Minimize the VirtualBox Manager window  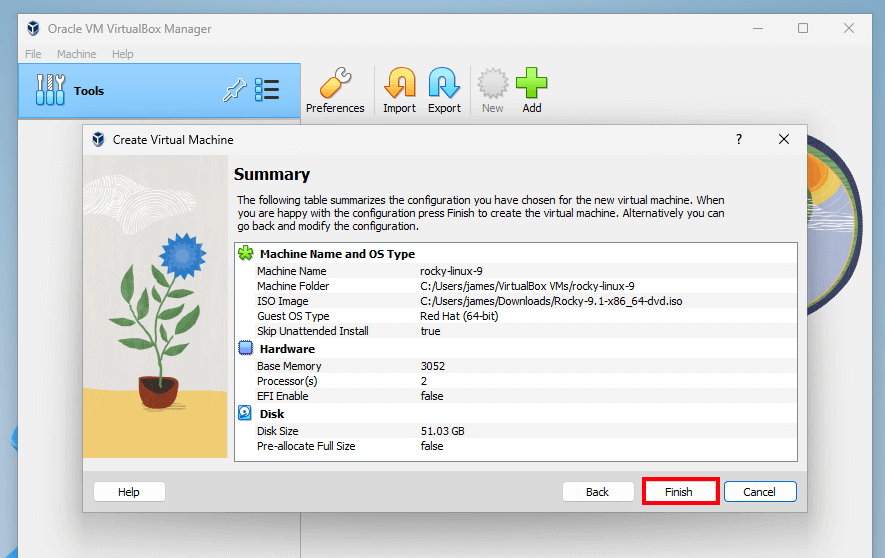coord(758,28)
